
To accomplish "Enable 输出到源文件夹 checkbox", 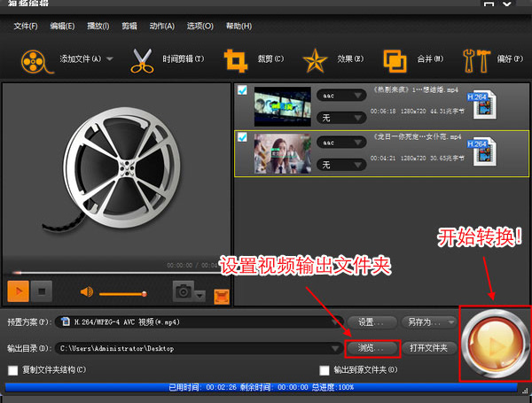I will (x=325, y=369).
